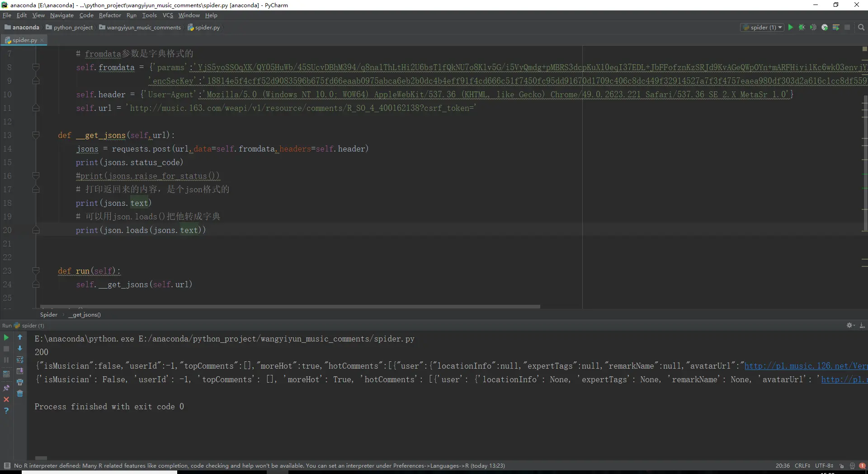Rerun spider from Run panel play icon
The width and height of the screenshot is (868, 474).
6,337
